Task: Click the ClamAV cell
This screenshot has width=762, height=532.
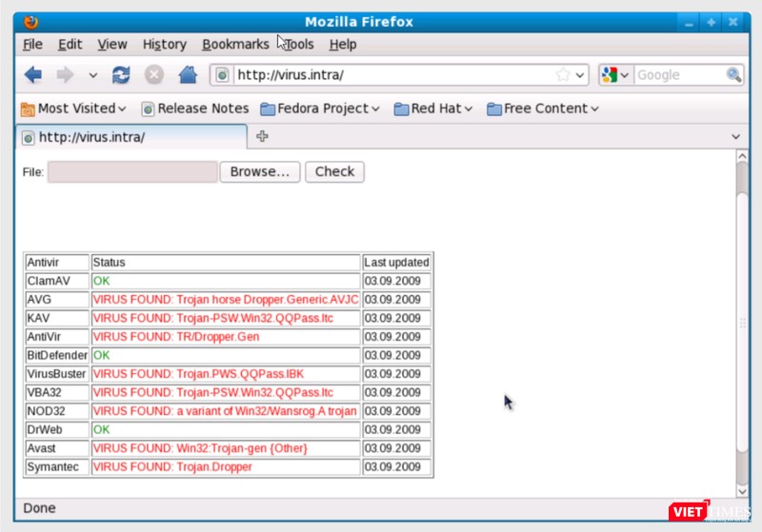Action: [57, 281]
